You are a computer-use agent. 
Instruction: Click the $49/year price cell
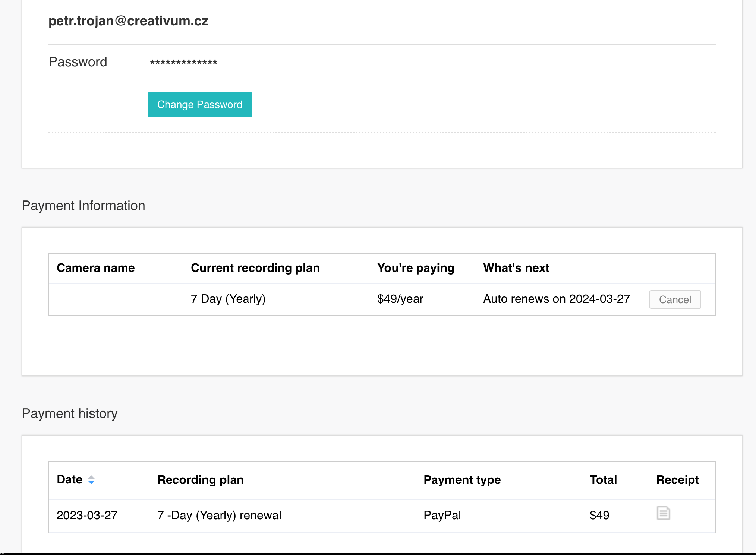tap(400, 299)
